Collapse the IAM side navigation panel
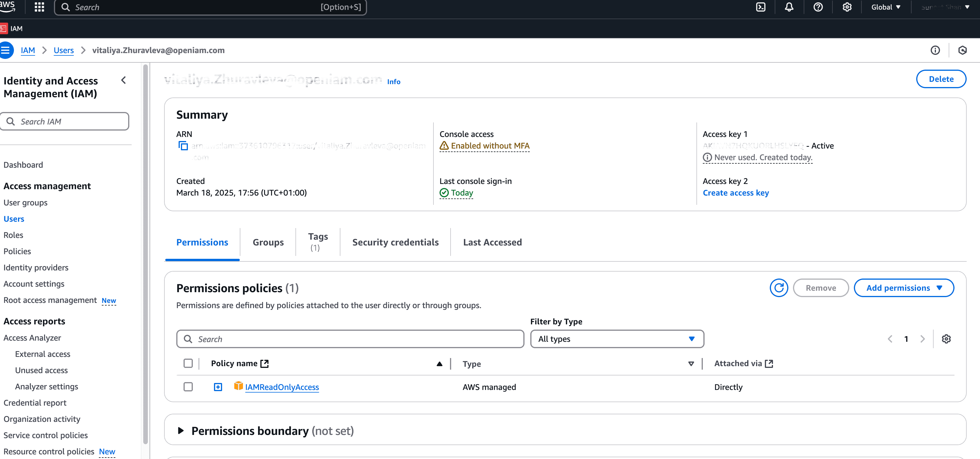This screenshot has height=459, width=980. pyautogui.click(x=124, y=80)
